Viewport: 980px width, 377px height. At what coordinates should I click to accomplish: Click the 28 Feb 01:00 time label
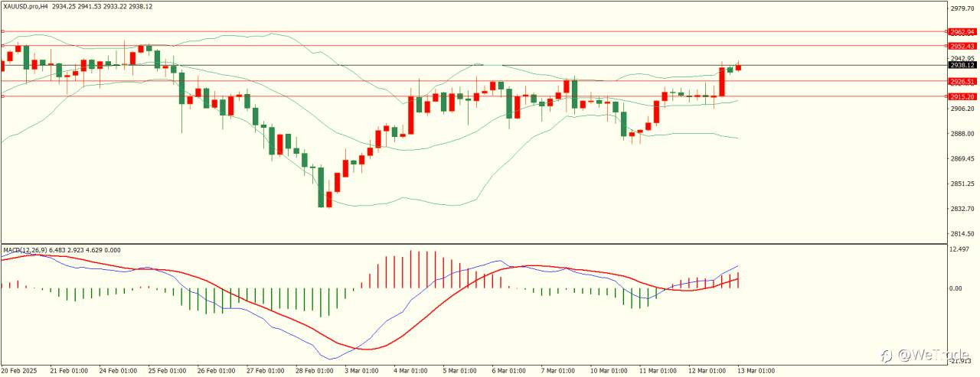(314, 371)
